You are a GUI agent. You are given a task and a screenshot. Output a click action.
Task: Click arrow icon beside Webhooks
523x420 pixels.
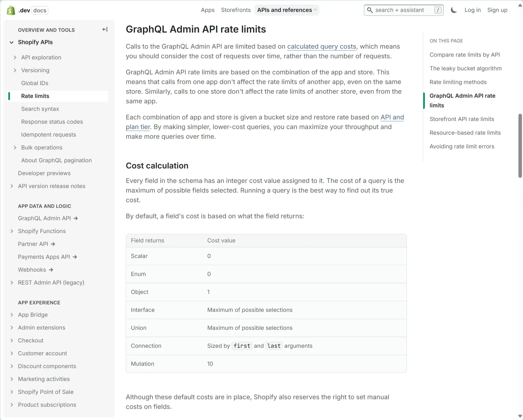click(51, 270)
